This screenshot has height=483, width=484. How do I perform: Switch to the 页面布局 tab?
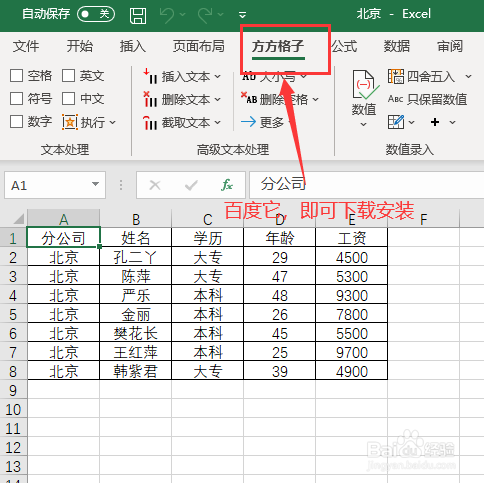click(x=199, y=46)
